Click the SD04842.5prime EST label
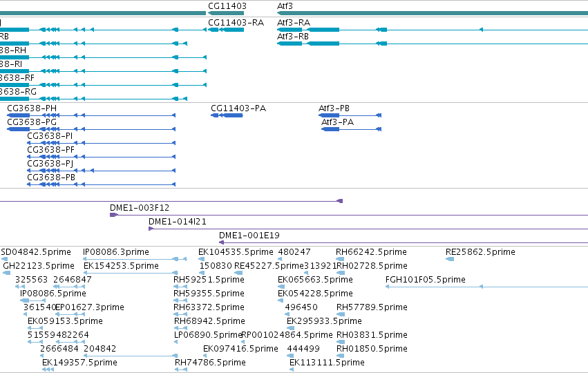Screen dimensions: 588x373 coord(36,252)
